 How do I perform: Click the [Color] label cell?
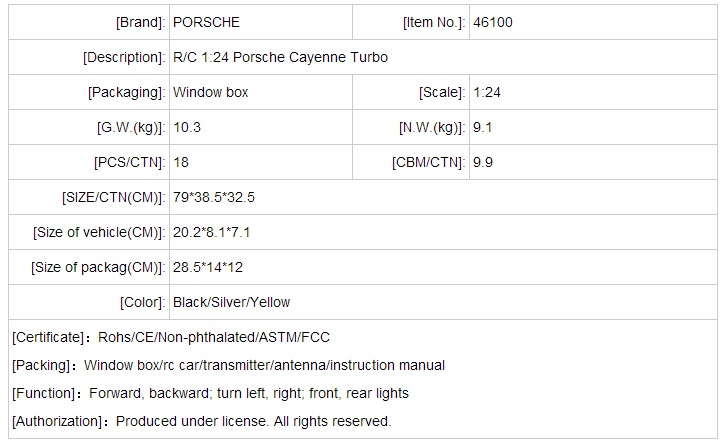coord(141,302)
